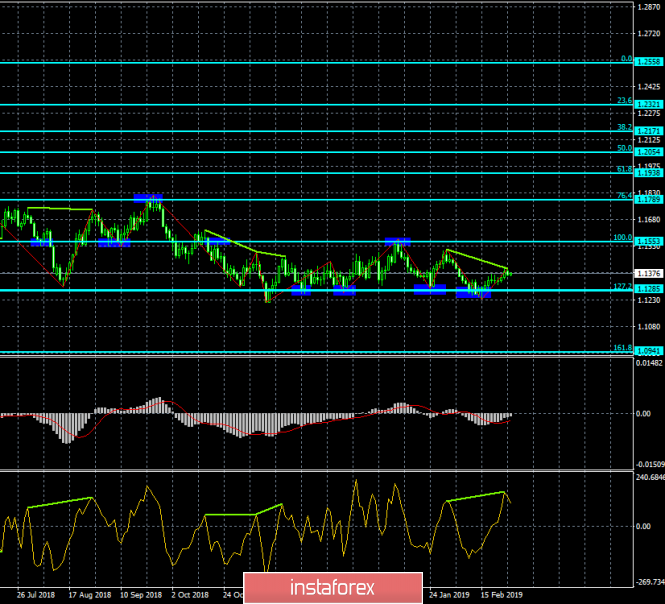The width and height of the screenshot is (665, 604).
Task: Select the 50.0 Fibonacci level text
Action: point(624,148)
